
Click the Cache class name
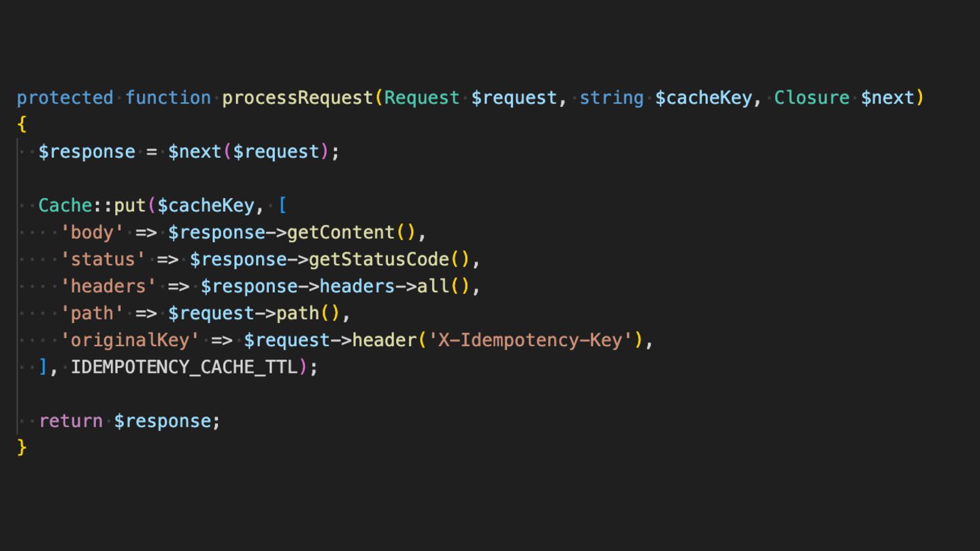(65, 205)
